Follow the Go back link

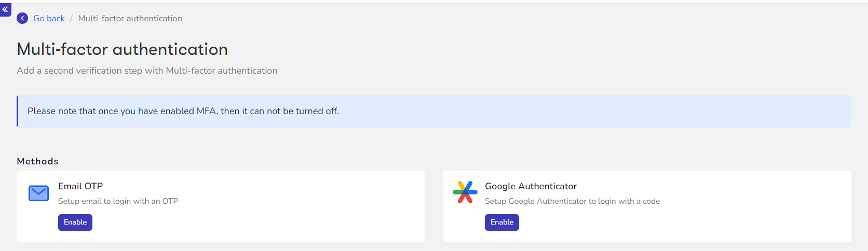[x=49, y=18]
